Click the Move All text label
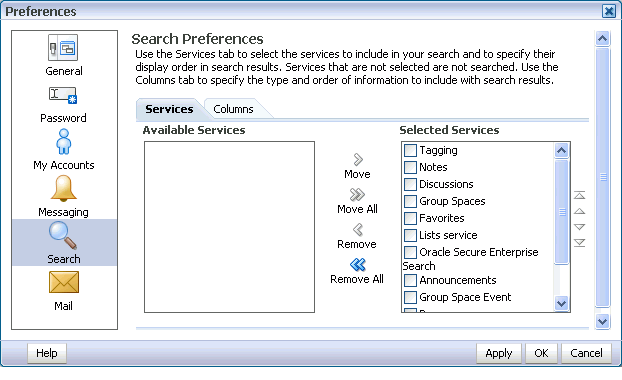622x380 pixels. (357, 209)
